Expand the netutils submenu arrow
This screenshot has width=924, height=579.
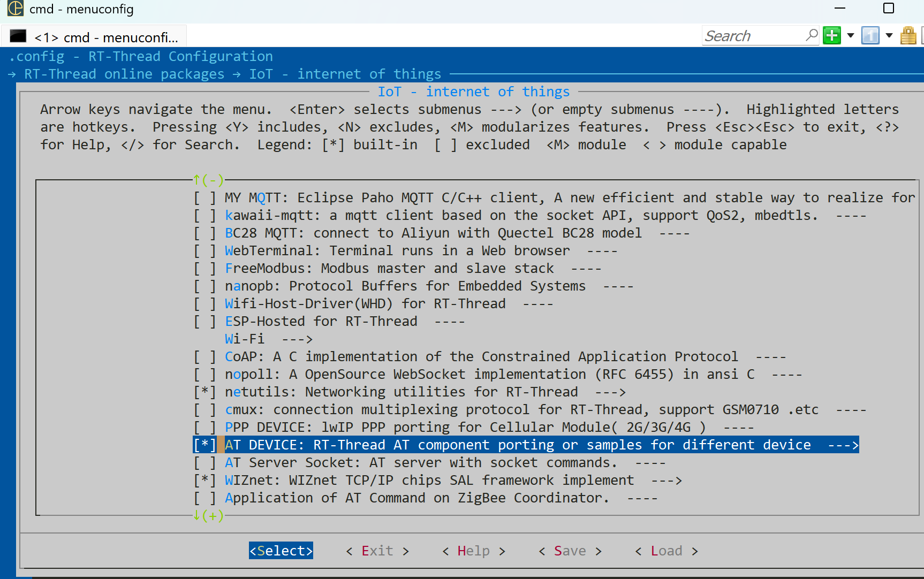click(610, 392)
